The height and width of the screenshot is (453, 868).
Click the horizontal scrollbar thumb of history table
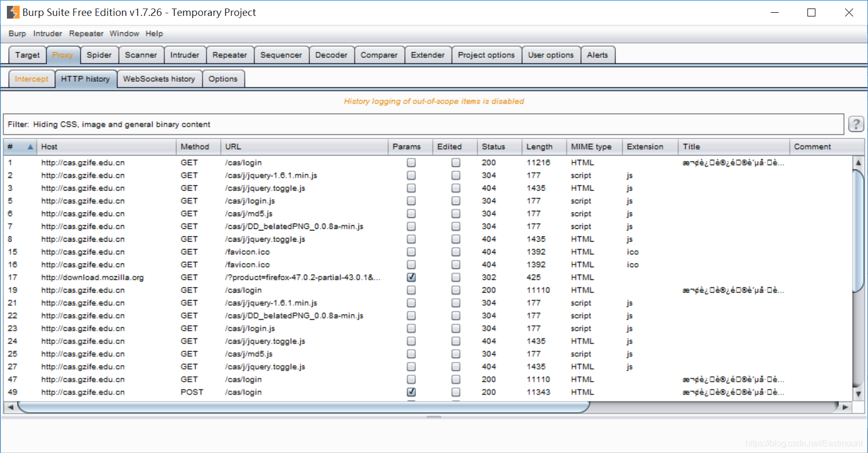303,407
